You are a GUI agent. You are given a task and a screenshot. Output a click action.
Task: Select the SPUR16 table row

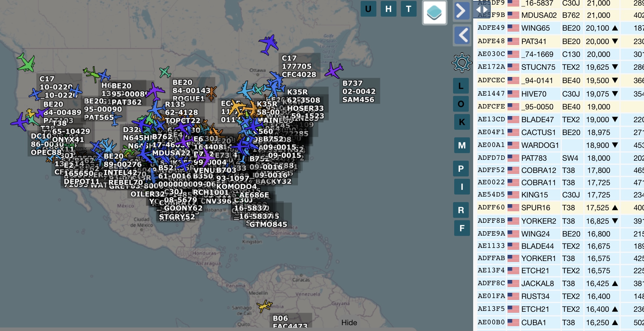click(560, 208)
